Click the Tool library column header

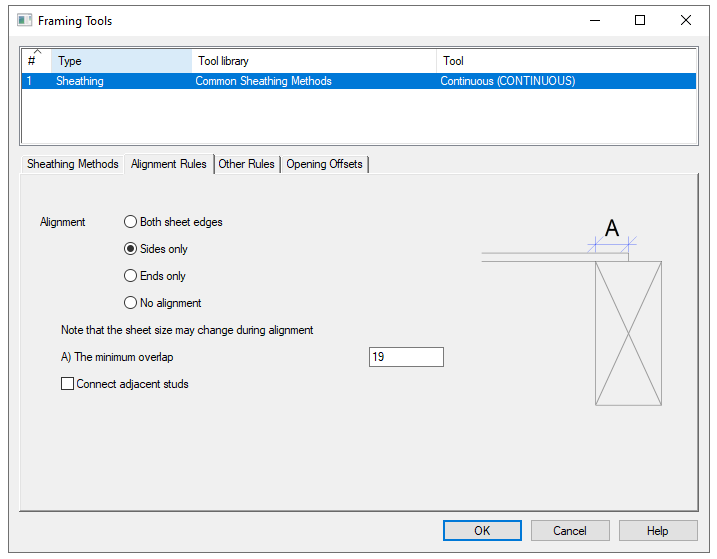[313, 61]
